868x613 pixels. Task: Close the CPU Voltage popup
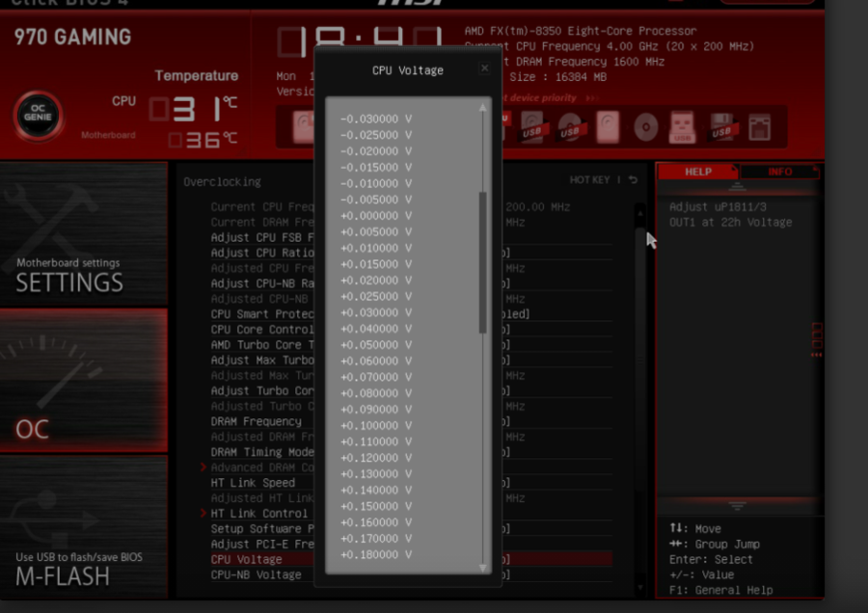(484, 68)
